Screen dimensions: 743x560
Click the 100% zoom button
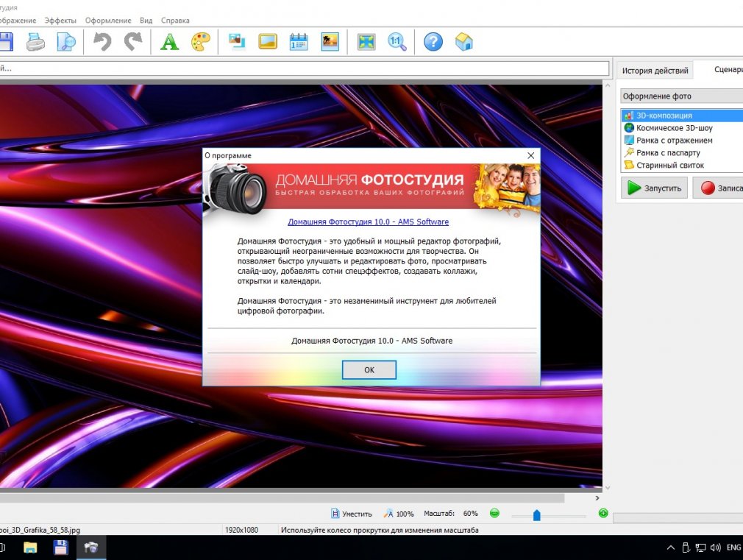tap(399, 514)
